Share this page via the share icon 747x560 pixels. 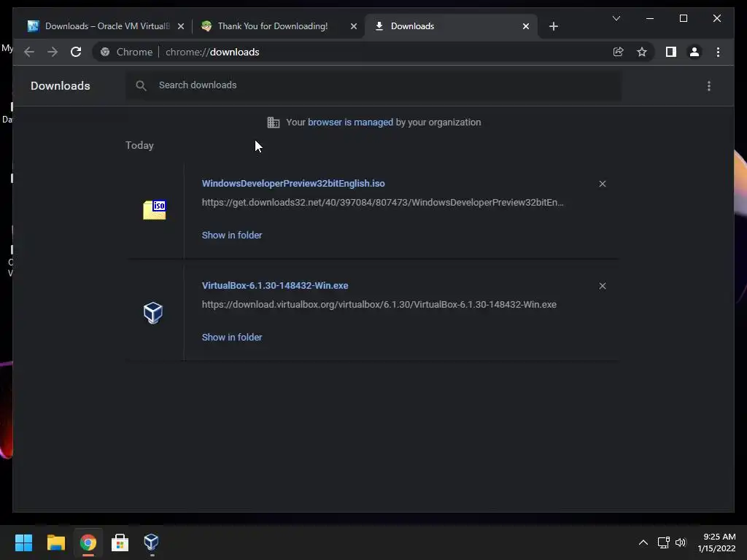click(x=618, y=52)
